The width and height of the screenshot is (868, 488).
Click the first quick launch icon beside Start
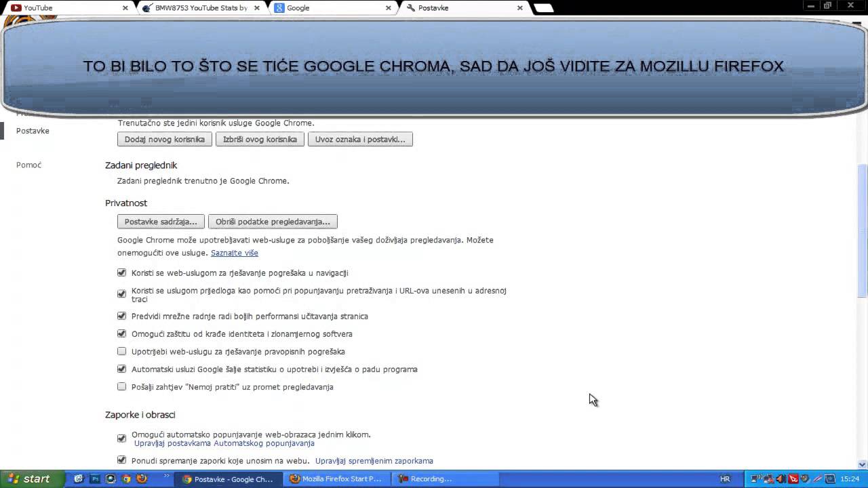pos(79,479)
